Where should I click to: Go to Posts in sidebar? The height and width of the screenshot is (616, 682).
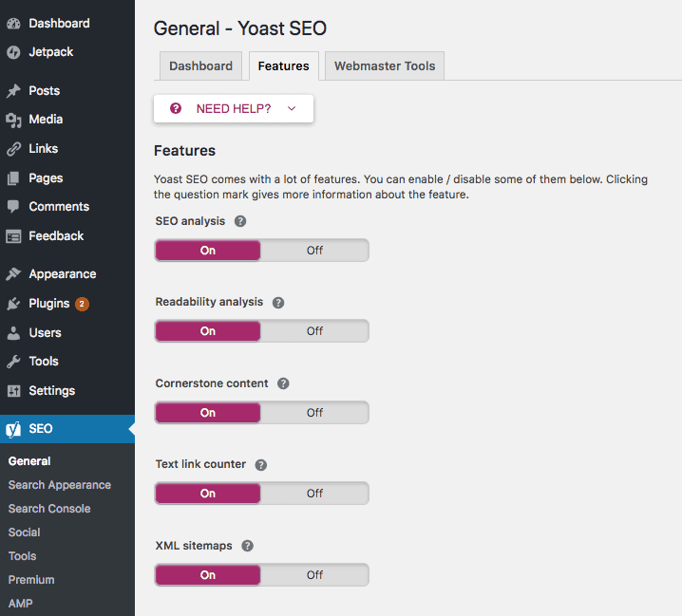tap(45, 91)
